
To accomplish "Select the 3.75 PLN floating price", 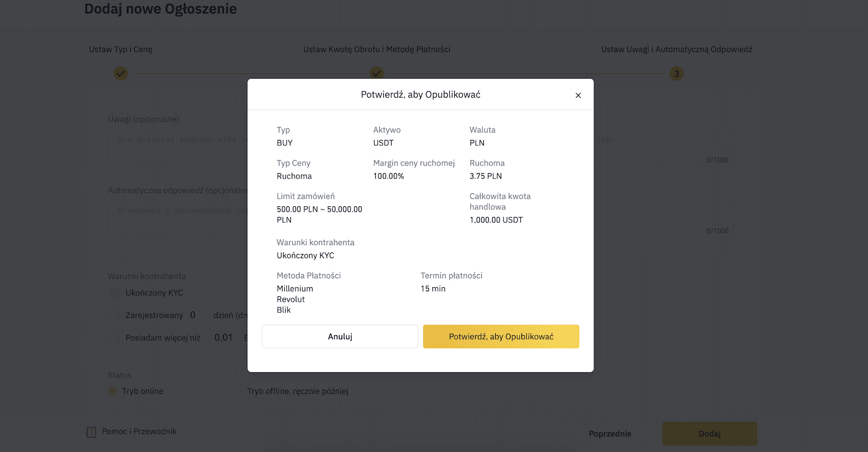I will click(486, 176).
